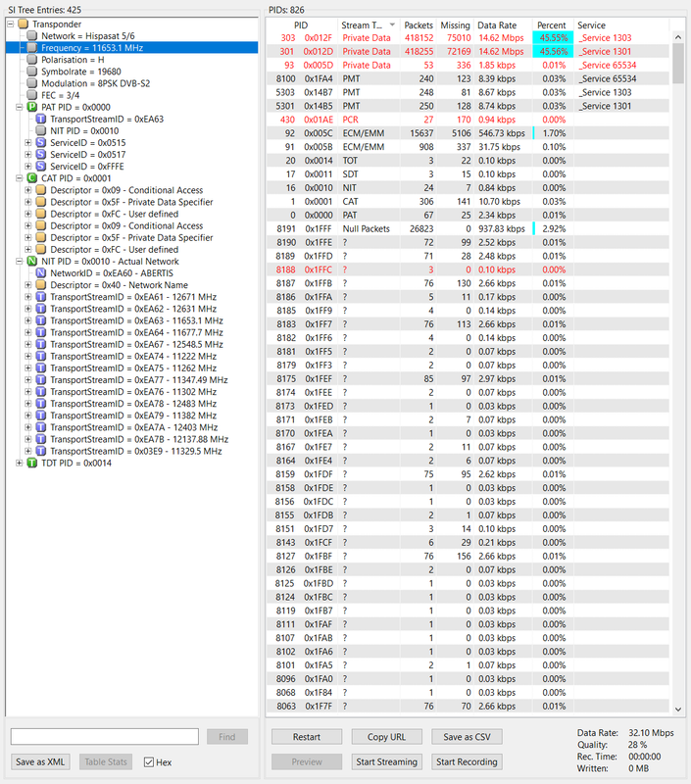Collapse the CAT PID = 0x0001 node

coord(20,178)
